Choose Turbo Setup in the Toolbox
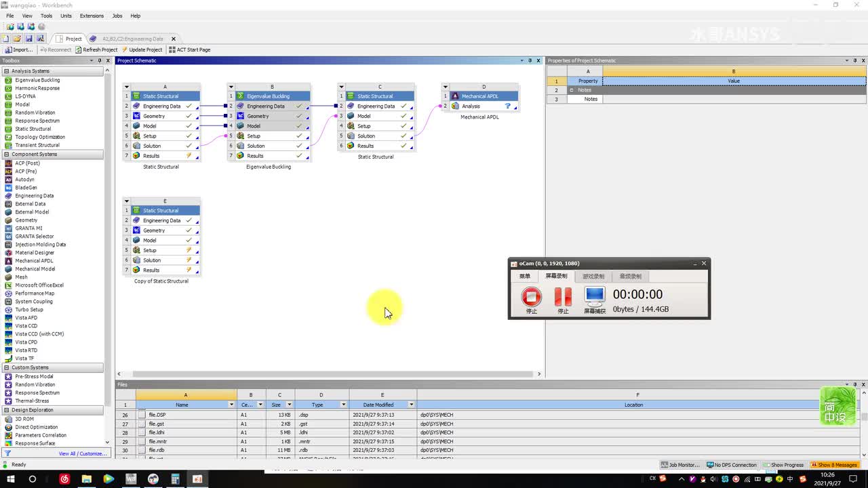Image resolution: width=868 pixels, height=488 pixels. point(29,310)
